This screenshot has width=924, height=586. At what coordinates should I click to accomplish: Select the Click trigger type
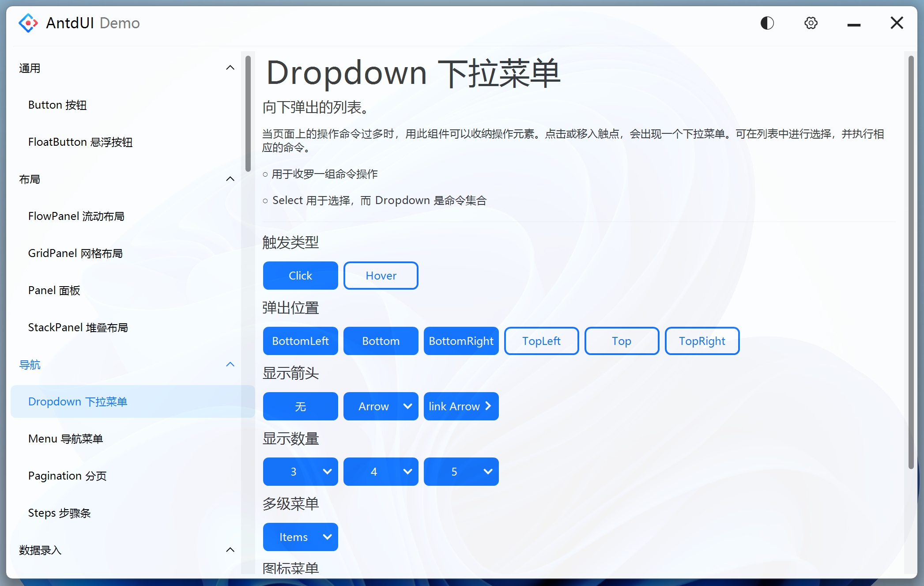pyautogui.click(x=300, y=275)
